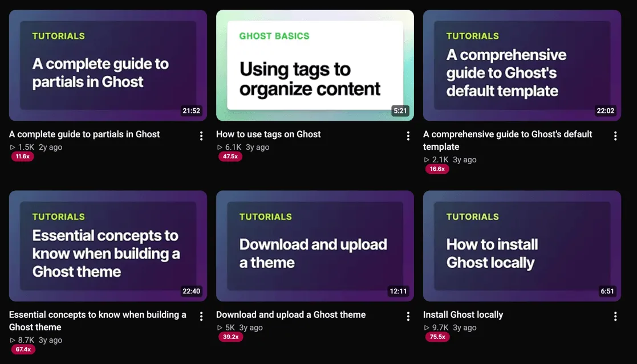This screenshot has width=637, height=364.
Task: Click the 75.5x outlier score badge
Action: pos(437,337)
